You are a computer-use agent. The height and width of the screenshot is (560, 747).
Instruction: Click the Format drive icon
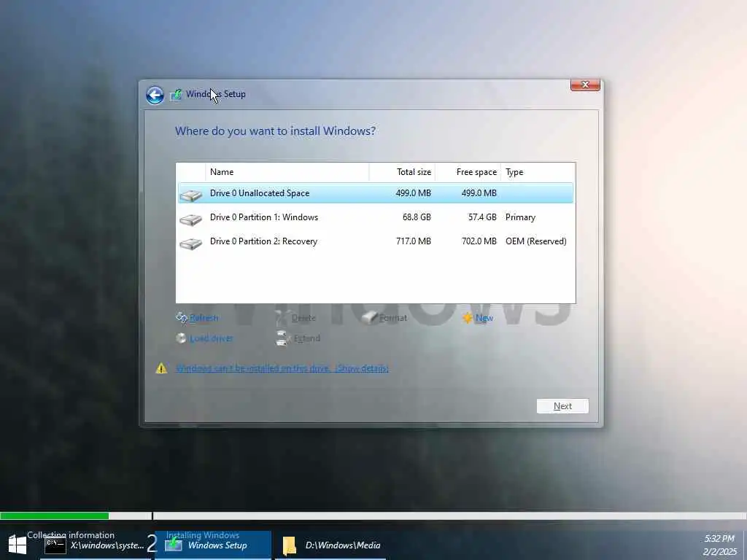[370, 318]
